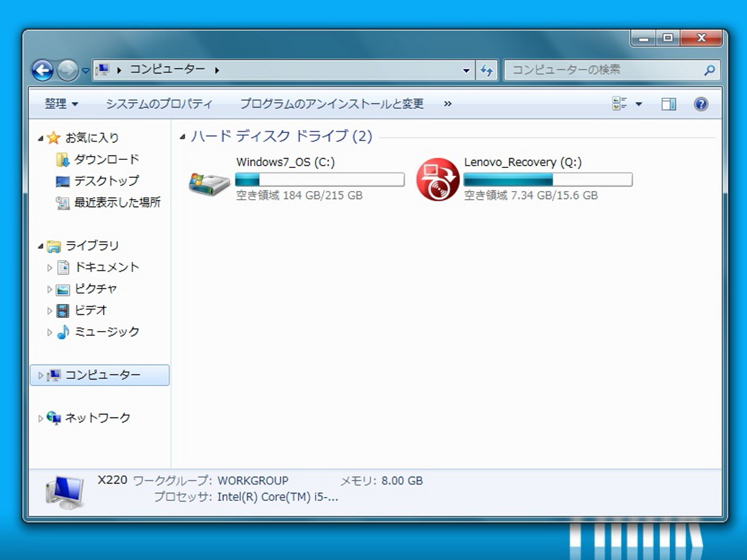
Task: Select the ビデオ library icon
Action: (x=63, y=310)
